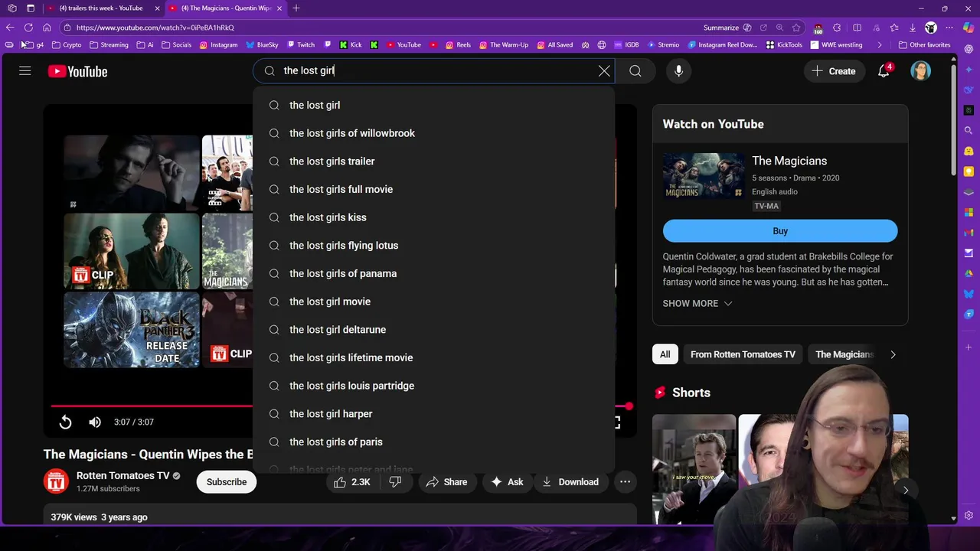Open the BlueSky bookmark

[263, 44]
